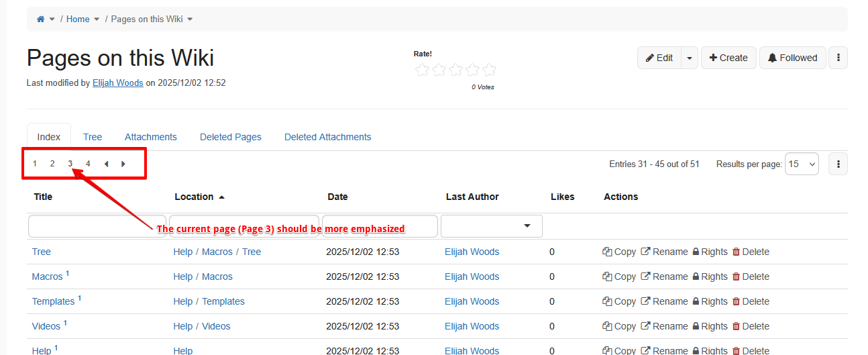This screenshot has width=868, height=355.
Task: Copy the Tree page
Action: [x=618, y=252]
